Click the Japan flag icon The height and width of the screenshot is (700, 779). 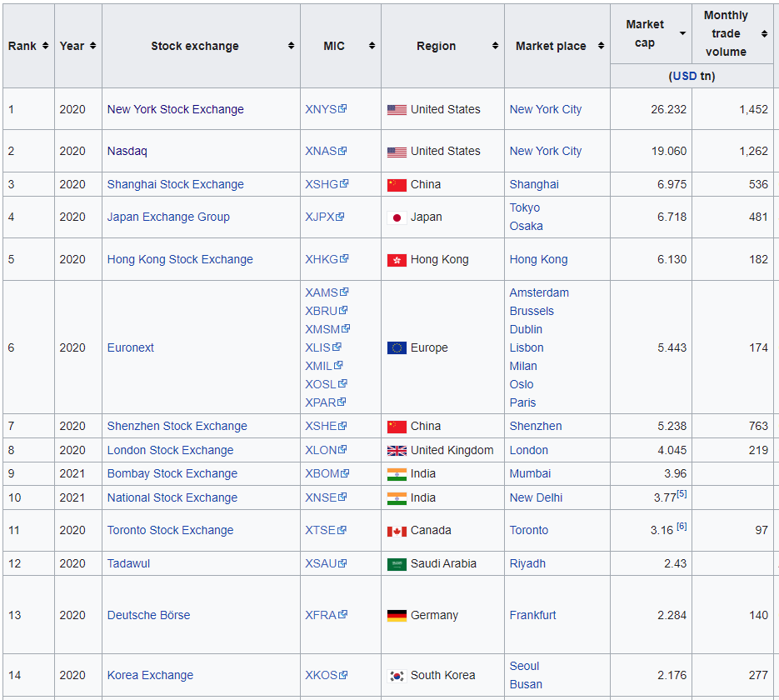[x=397, y=217]
